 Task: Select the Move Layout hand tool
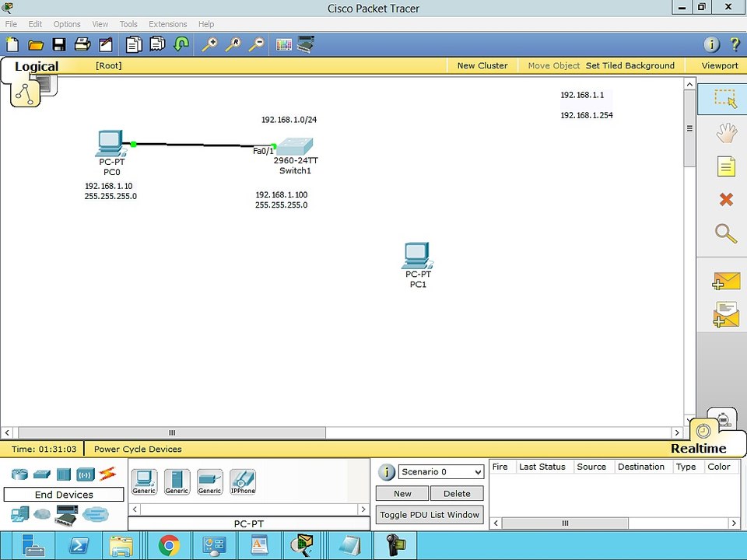coord(726,133)
